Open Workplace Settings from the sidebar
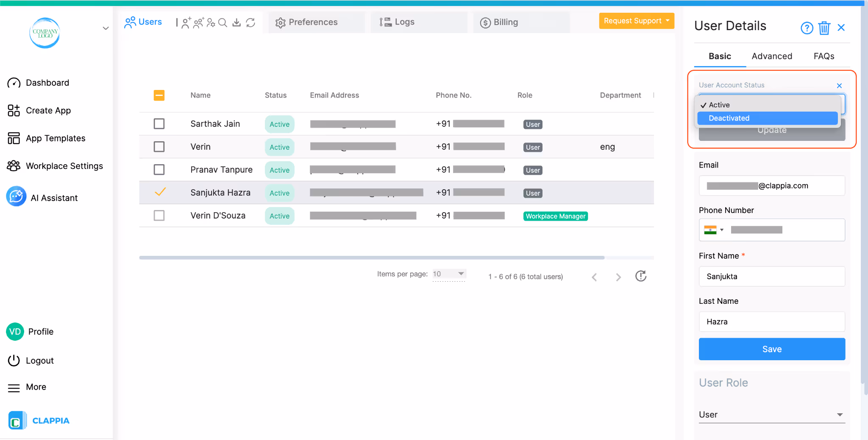The image size is (868, 440). coord(55,166)
